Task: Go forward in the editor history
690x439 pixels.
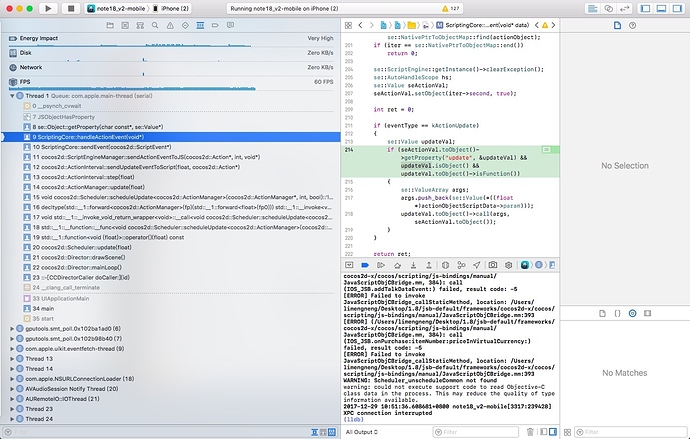Action: 371,26
